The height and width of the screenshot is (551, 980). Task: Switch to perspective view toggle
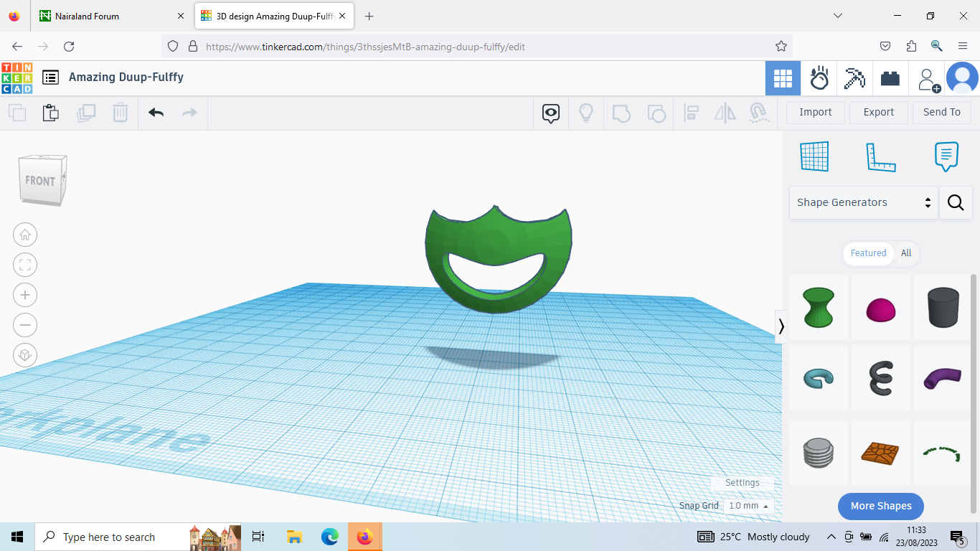[x=25, y=354]
